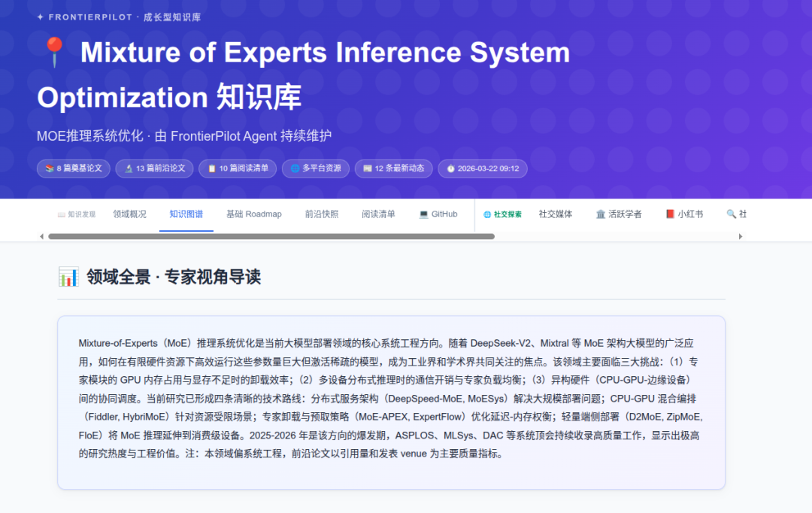Click the 多平台资源 globe badge
This screenshot has width=812, height=513.
316,168
